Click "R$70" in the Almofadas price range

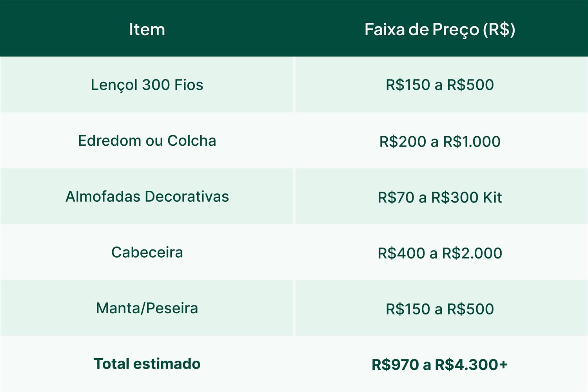[x=396, y=197]
